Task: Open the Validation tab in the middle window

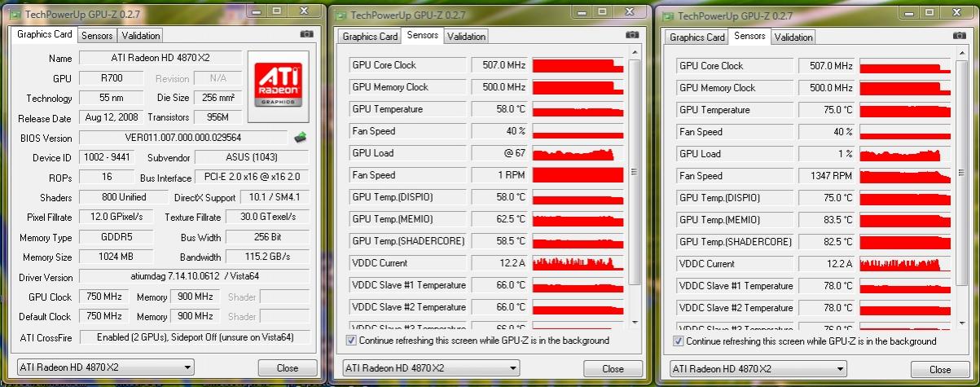Action: click(x=466, y=36)
